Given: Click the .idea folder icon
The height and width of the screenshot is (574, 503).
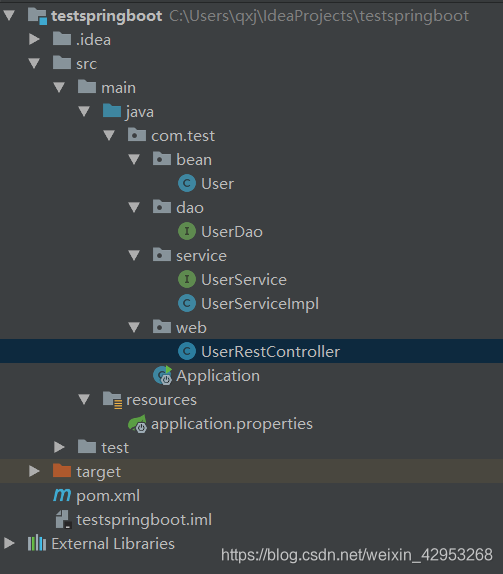Looking at the screenshot, I should [x=62, y=39].
